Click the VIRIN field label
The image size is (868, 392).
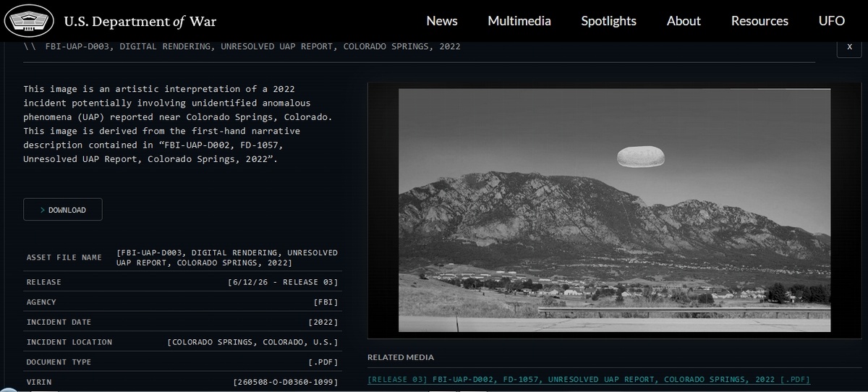(39, 382)
